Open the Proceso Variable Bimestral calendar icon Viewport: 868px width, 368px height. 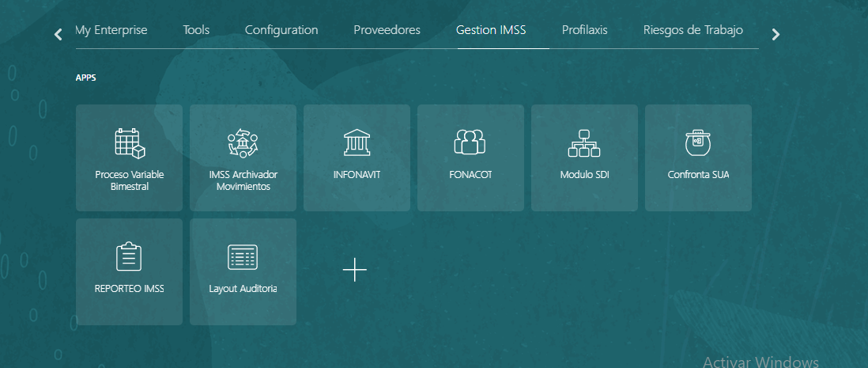pos(129,143)
